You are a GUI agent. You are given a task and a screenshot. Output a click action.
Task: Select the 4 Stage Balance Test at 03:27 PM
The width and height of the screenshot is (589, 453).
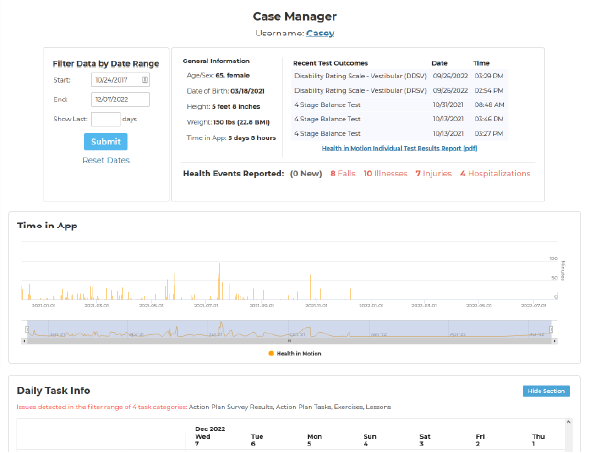click(x=399, y=133)
